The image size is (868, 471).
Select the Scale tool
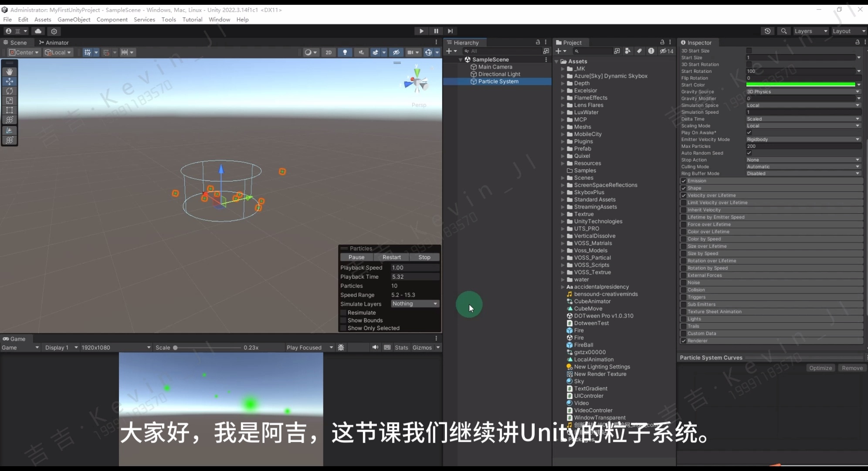click(9, 101)
